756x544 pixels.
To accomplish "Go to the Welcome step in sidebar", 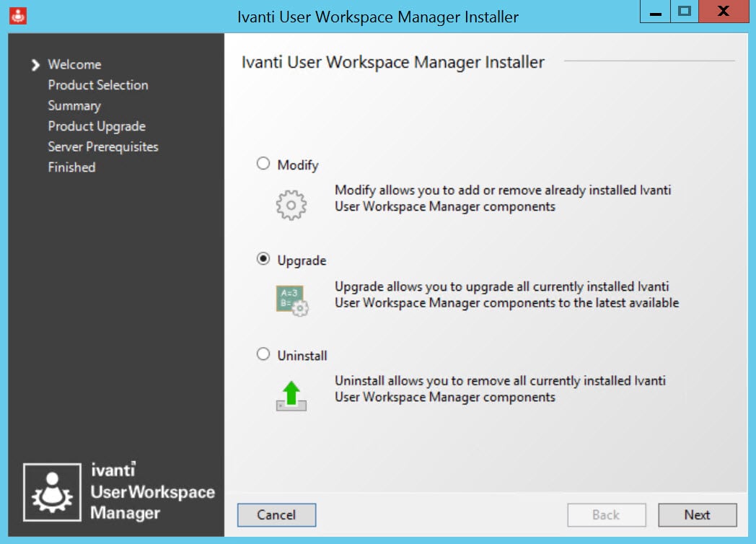I will pos(74,64).
